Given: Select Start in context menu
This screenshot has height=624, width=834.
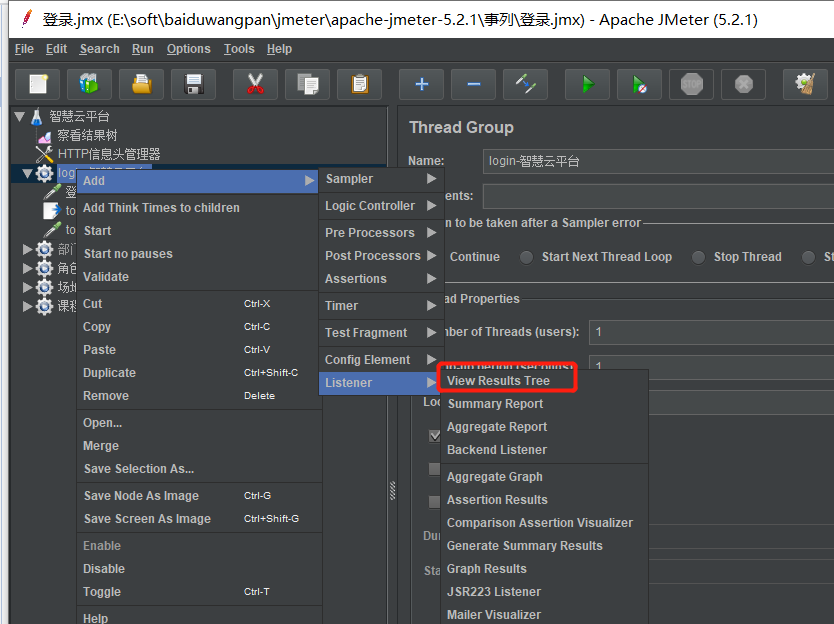Looking at the screenshot, I should coord(199,230).
